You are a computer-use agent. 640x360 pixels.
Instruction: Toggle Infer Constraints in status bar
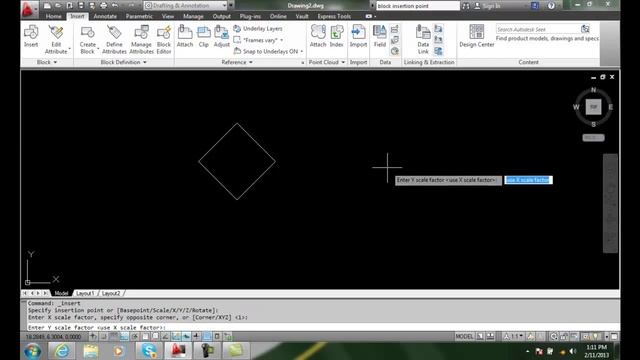(x=93, y=336)
